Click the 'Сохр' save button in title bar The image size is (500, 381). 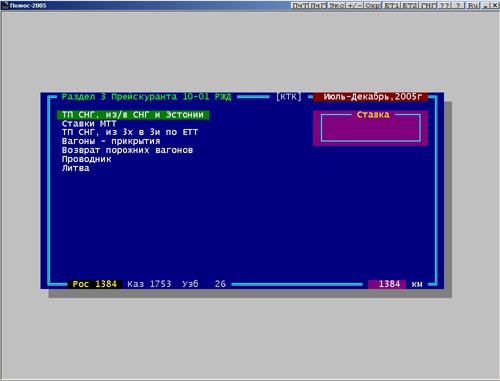pyautogui.click(x=372, y=5)
